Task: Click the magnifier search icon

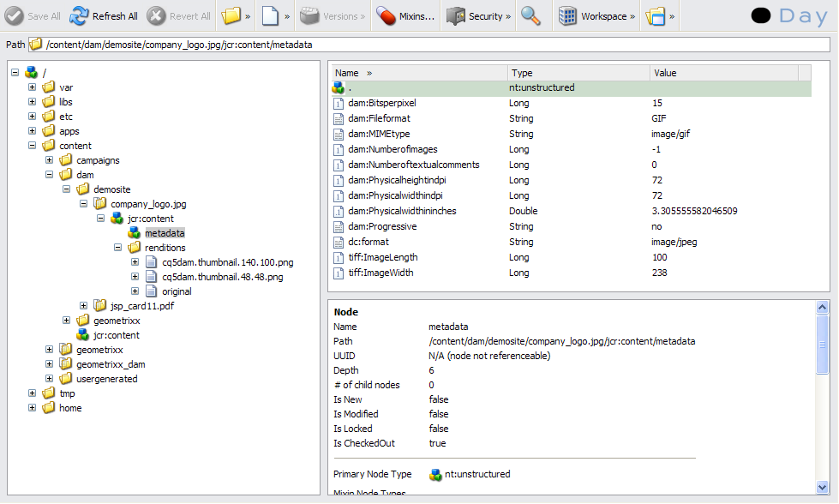Action: point(530,16)
